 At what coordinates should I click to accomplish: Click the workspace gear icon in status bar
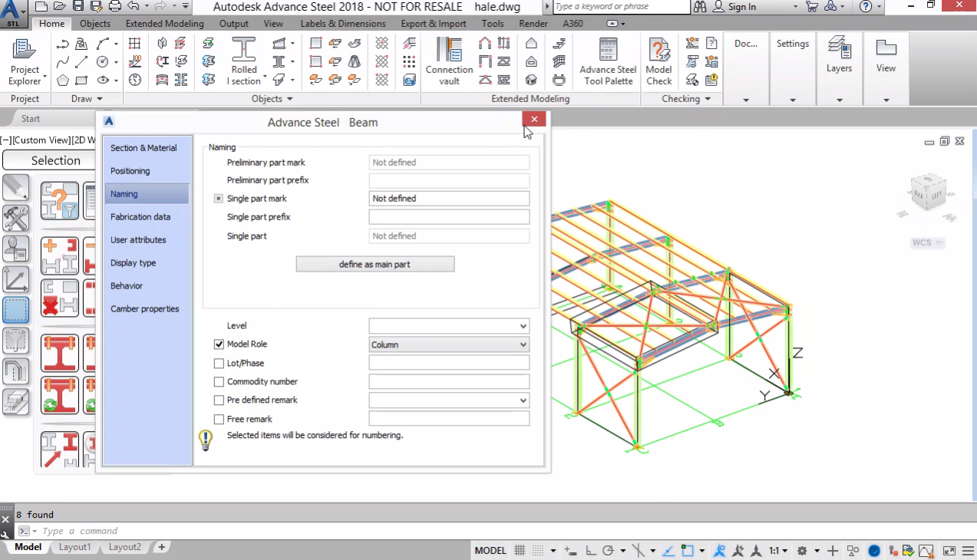[802, 551]
